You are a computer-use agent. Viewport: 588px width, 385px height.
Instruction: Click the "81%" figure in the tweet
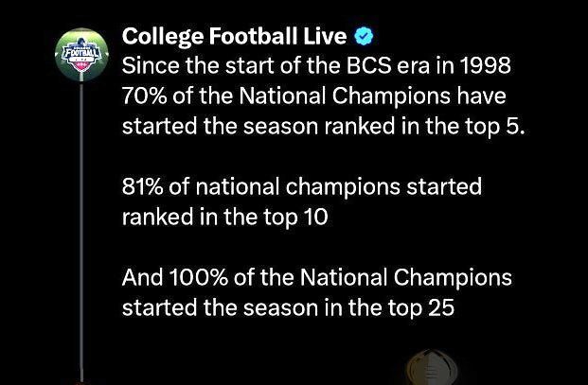click(142, 186)
